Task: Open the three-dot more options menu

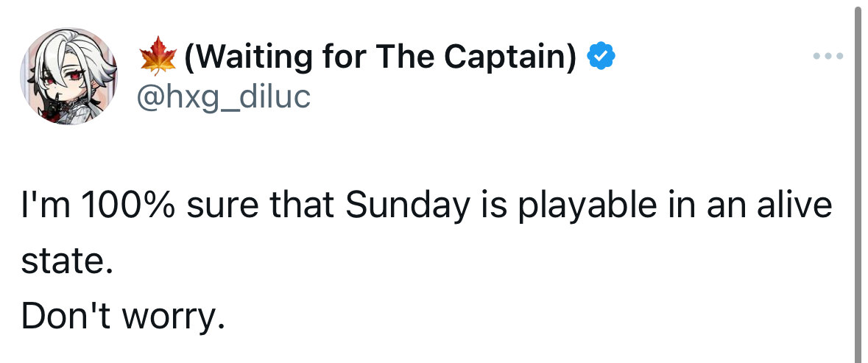Action: 829,57
